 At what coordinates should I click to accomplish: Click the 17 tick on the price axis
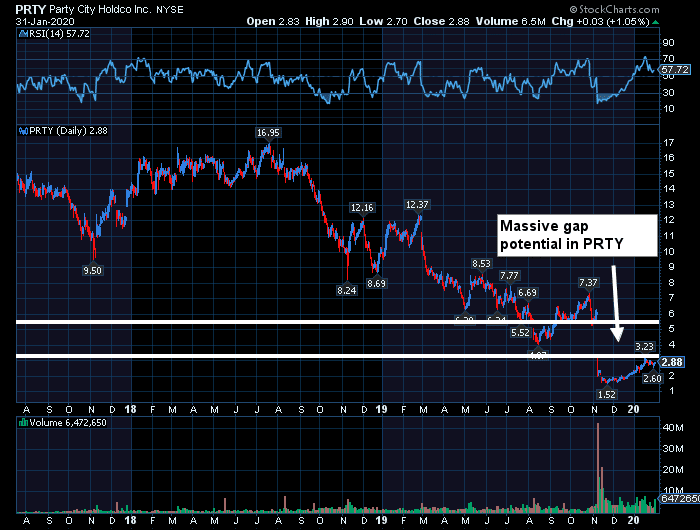coord(668,143)
